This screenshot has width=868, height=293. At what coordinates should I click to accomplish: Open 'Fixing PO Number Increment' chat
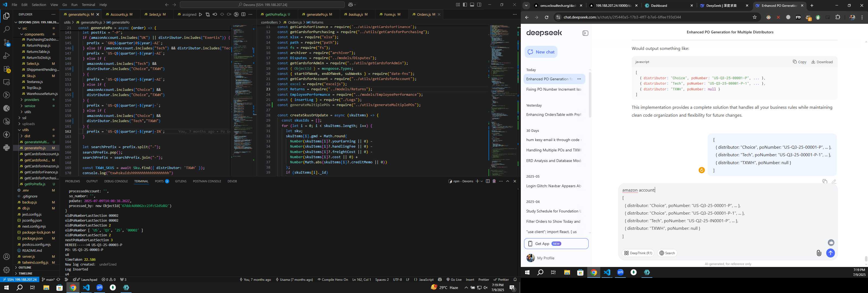coord(554,90)
